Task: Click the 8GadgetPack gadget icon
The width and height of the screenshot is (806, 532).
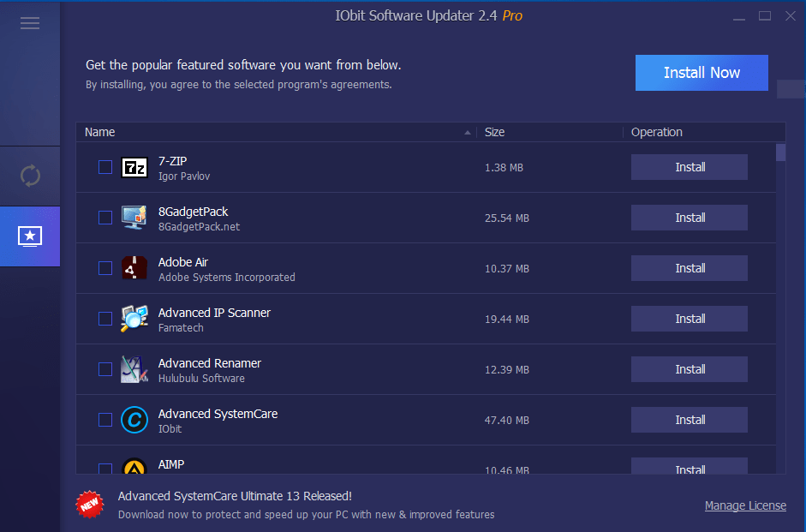Action: tap(134, 218)
